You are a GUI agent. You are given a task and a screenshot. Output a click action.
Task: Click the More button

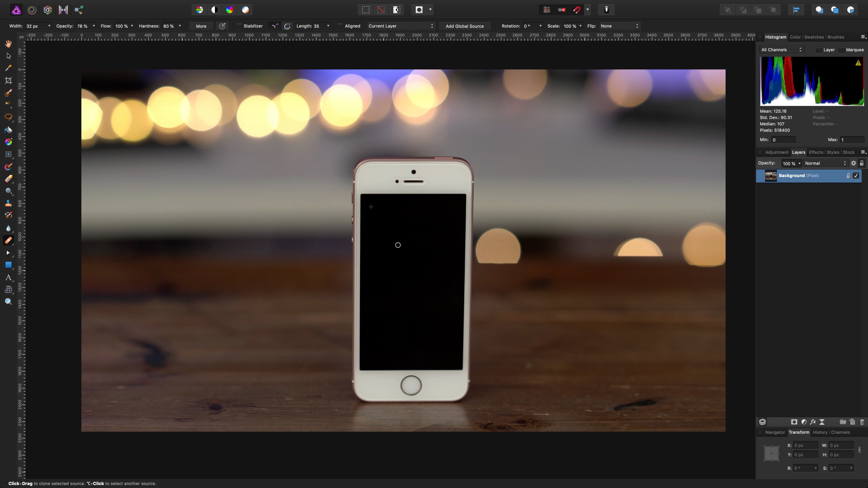click(201, 26)
